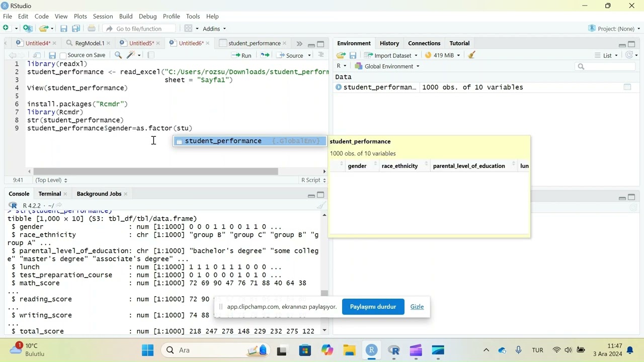Create a new R project icon
Screen dimensions: 644x362
click(28, 29)
